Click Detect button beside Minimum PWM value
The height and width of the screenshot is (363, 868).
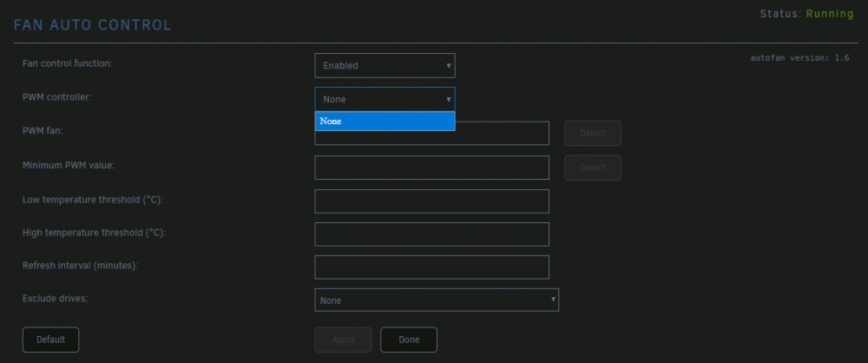click(592, 168)
